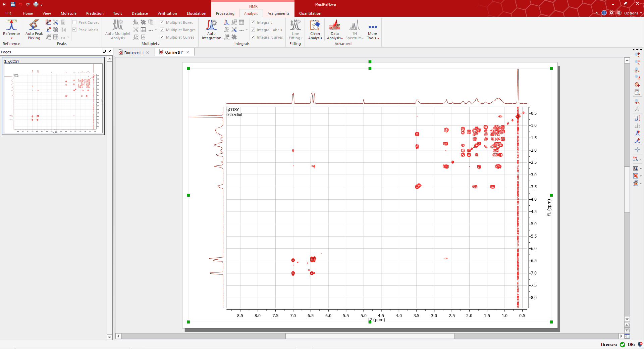
Task: Expand the Reference dropdown arrow
Action: pos(11,38)
